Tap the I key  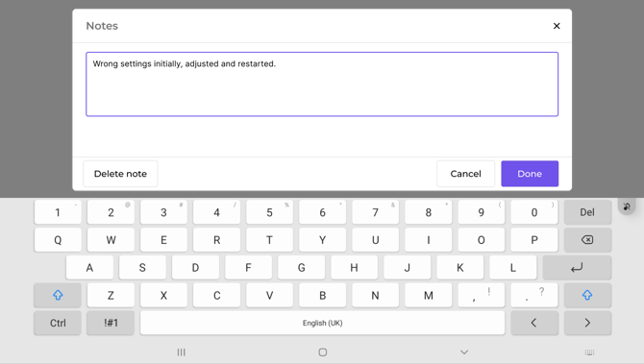[x=429, y=240]
